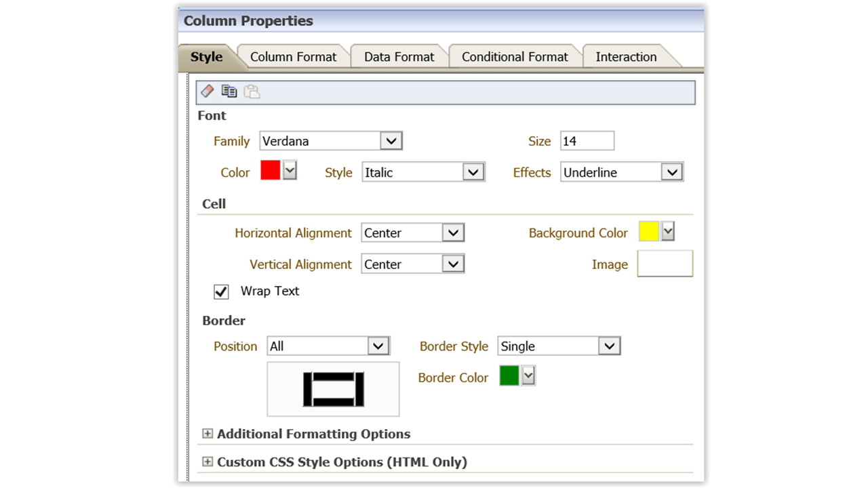Uncheck the Wrap Text checkbox

[x=221, y=291]
